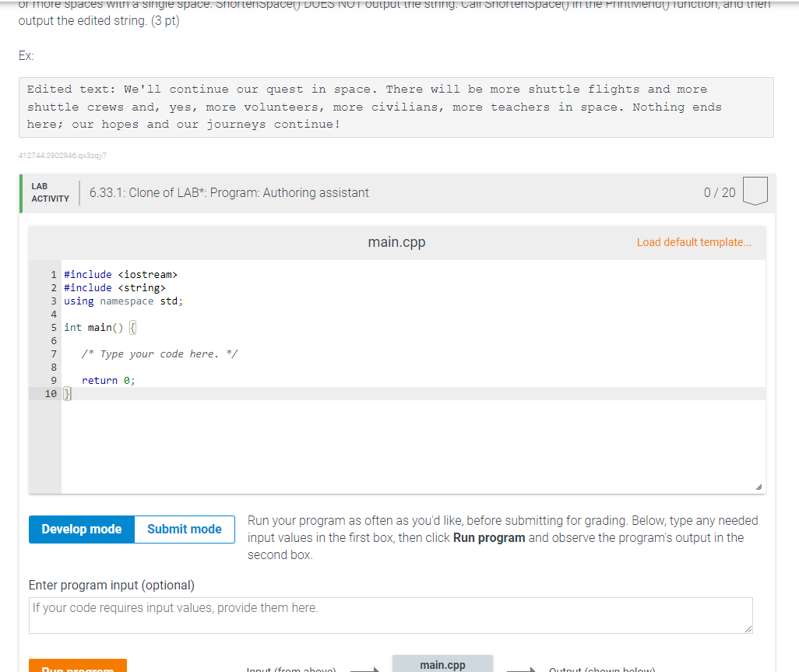Click the main.cpp title above the editor

(x=396, y=242)
